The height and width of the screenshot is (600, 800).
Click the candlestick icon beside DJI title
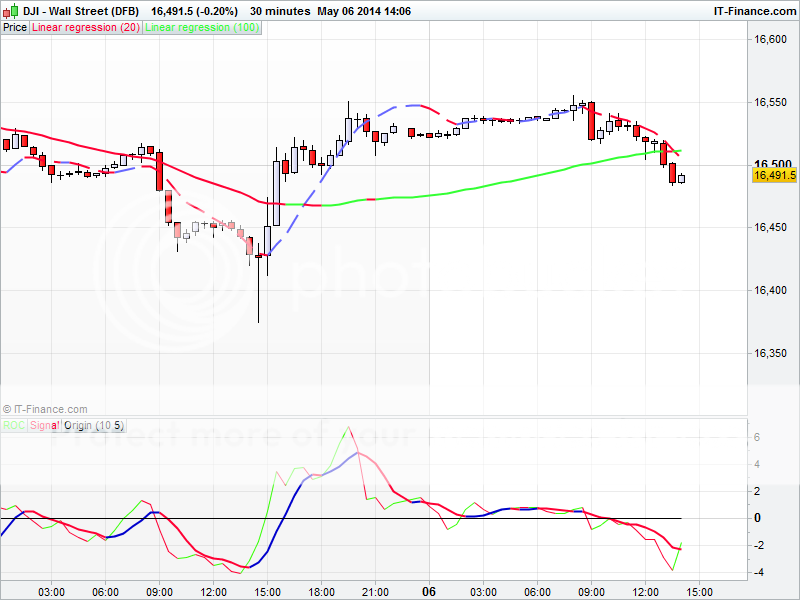click(x=10, y=10)
